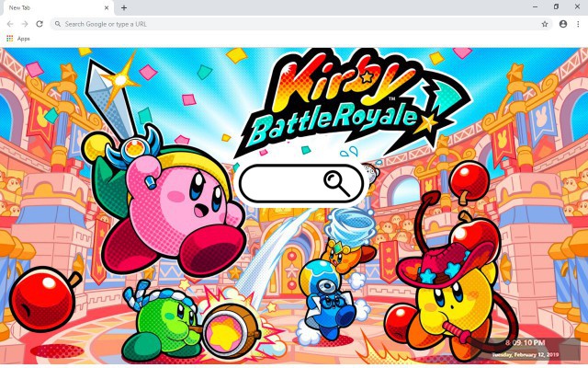This screenshot has width=588, height=368.
Task: Restore down the browser window
Action: click(556, 6)
